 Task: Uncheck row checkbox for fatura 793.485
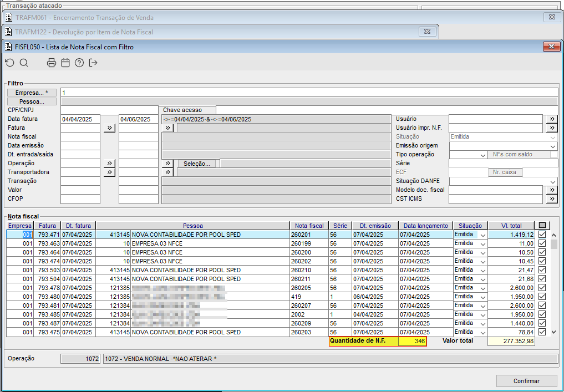[542, 314]
